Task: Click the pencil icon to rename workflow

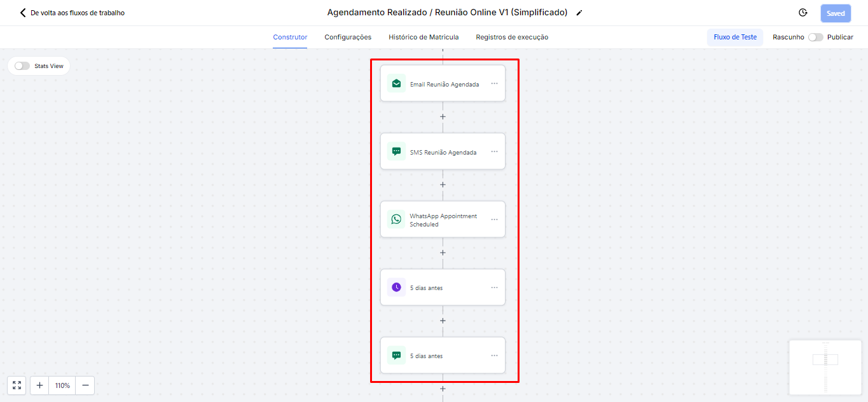Action: [579, 13]
